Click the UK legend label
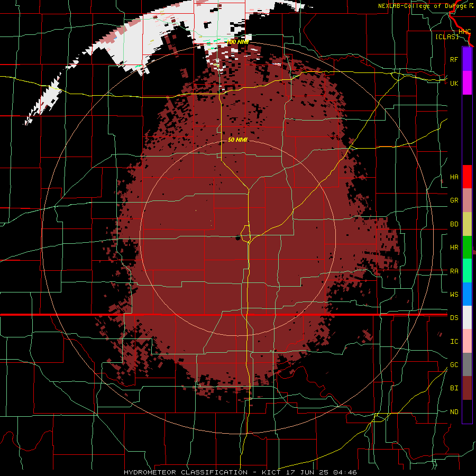 [x=454, y=83]
